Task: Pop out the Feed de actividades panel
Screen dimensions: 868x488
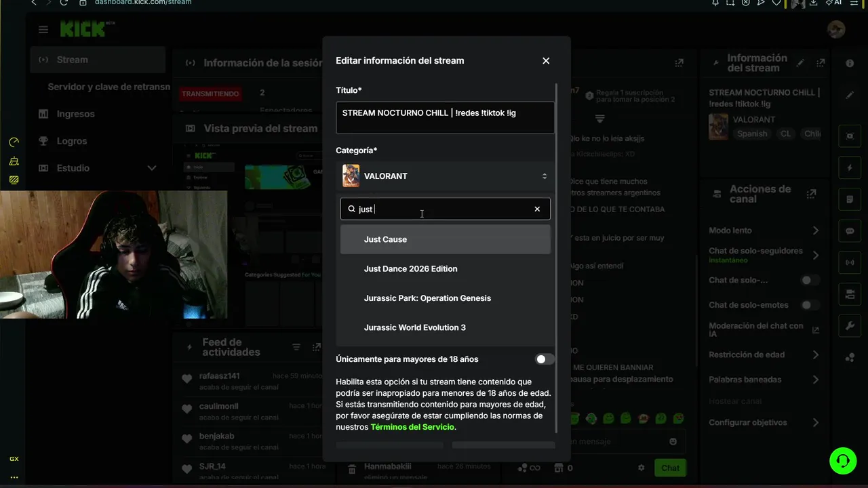Action: (x=316, y=347)
